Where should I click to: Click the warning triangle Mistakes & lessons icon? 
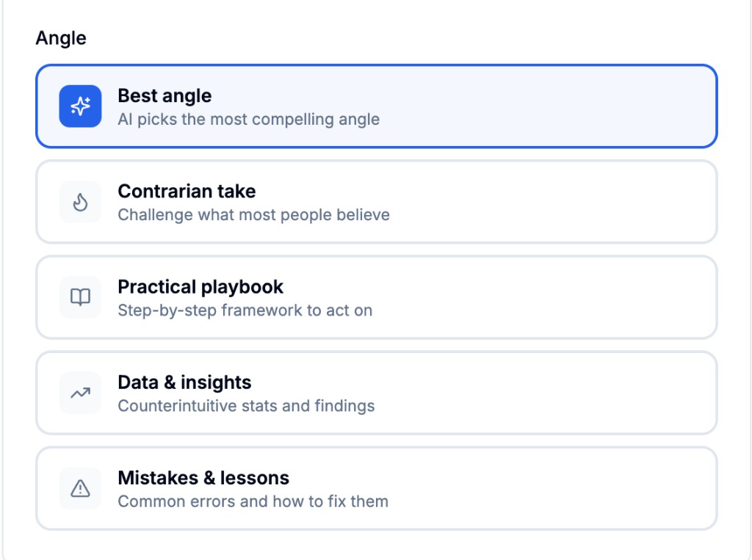(x=80, y=488)
